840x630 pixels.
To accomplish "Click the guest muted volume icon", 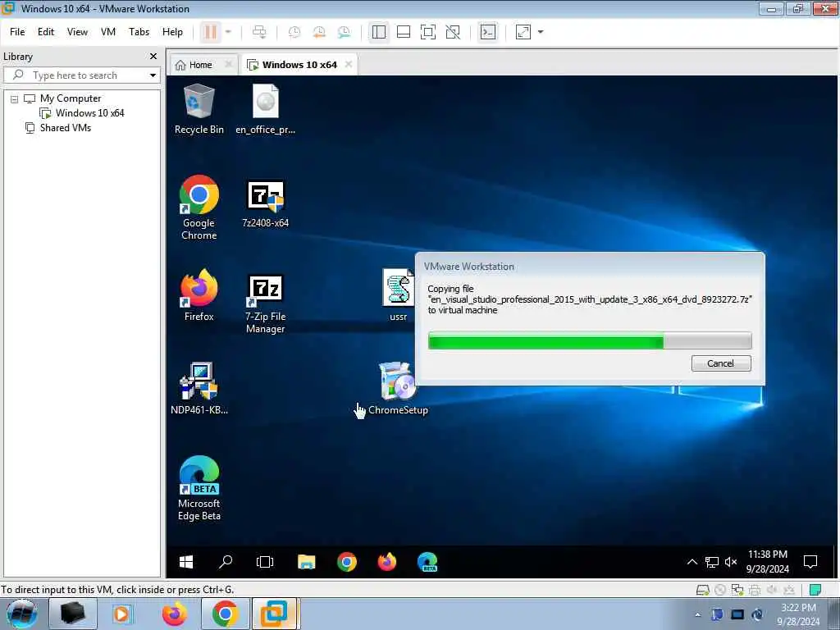I will point(731,562).
